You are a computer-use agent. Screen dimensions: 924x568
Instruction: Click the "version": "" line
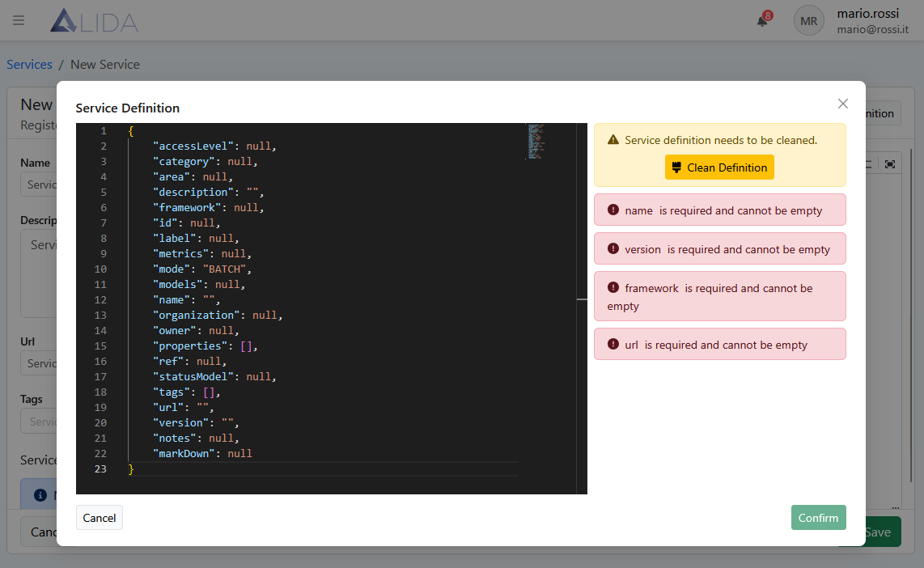196,422
